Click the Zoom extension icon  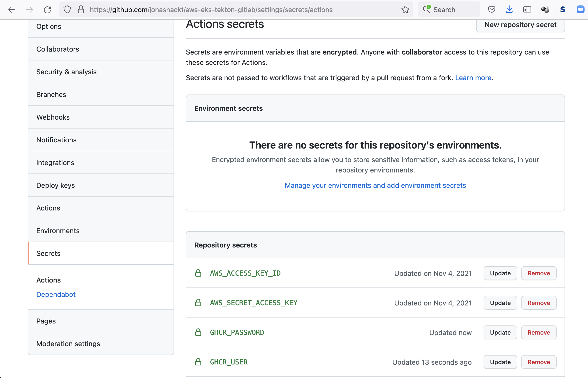tap(580, 10)
